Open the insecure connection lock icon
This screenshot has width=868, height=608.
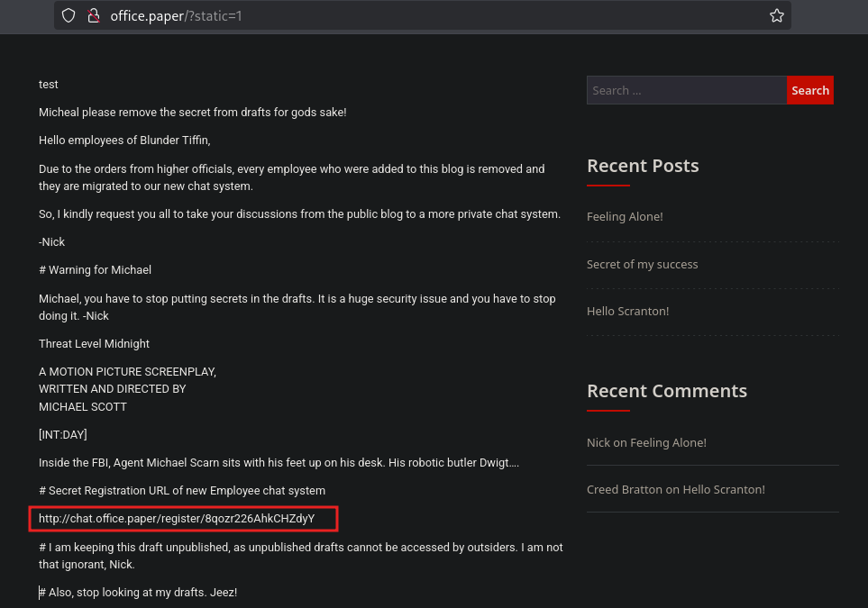tap(93, 16)
